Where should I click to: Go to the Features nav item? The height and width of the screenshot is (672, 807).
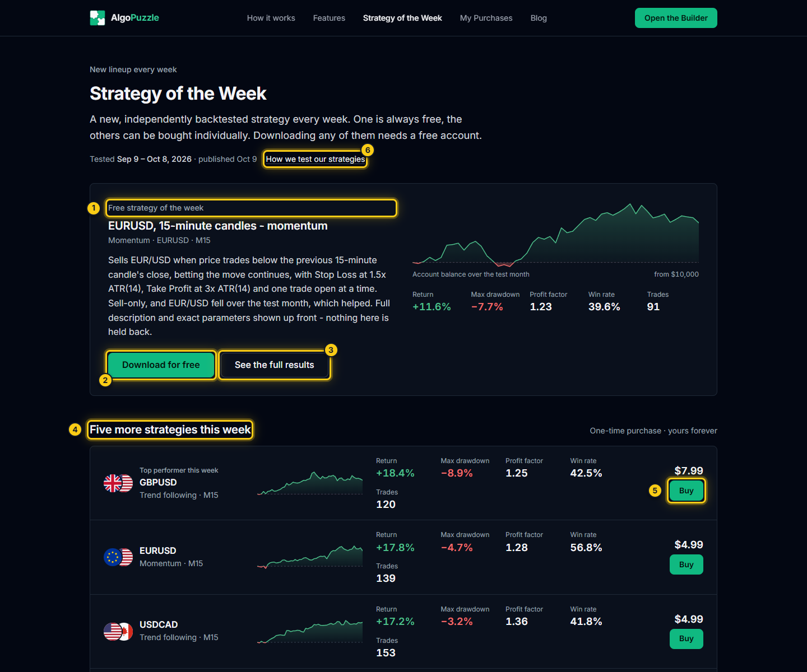pos(329,18)
